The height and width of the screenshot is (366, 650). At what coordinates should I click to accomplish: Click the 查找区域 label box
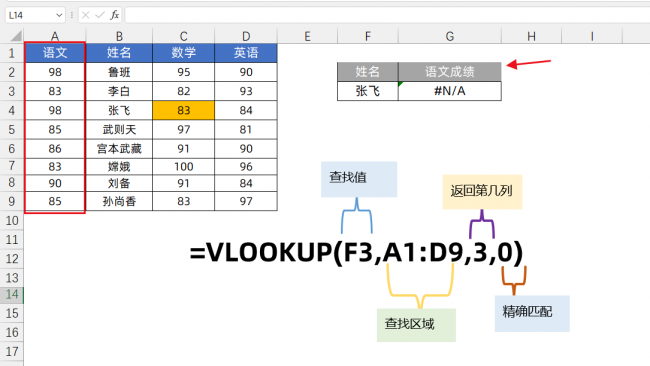coord(416,325)
